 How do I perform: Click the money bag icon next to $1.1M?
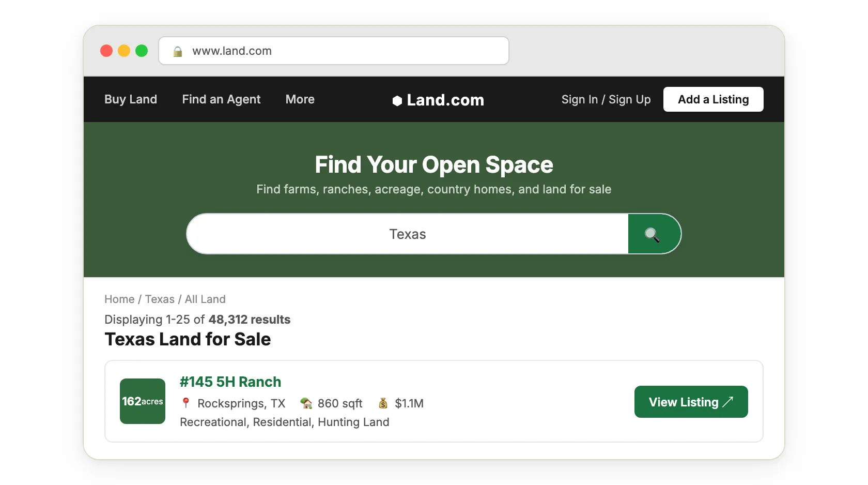click(383, 403)
